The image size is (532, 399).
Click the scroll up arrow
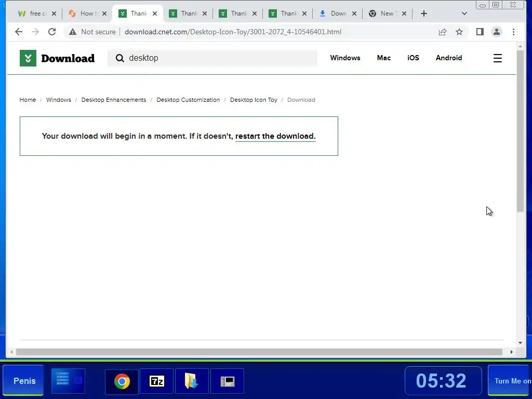[520, 46]
